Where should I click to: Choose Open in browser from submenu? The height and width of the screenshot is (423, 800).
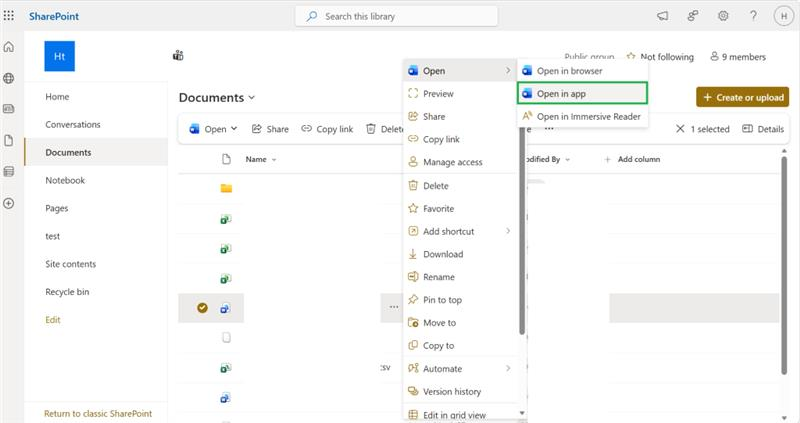click(583, 70)
